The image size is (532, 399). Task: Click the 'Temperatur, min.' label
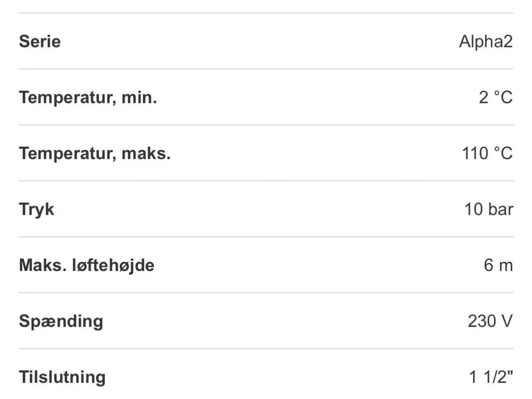[88, 98]
